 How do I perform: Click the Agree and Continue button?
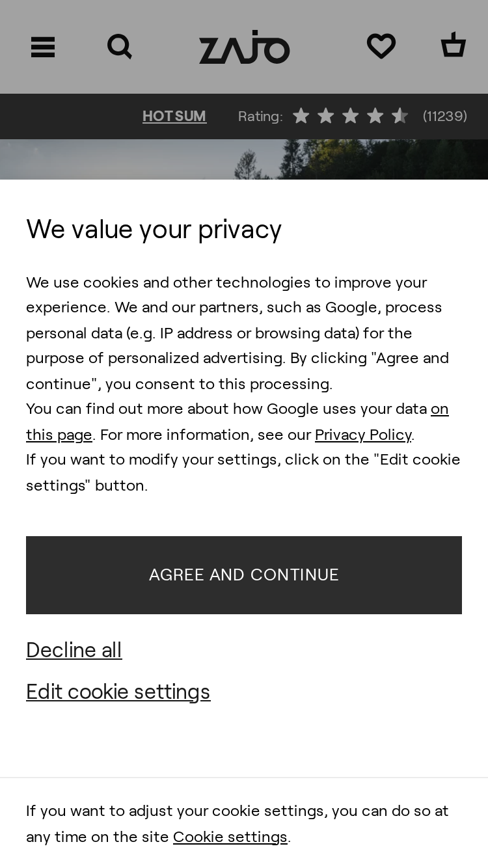(244, 575)
